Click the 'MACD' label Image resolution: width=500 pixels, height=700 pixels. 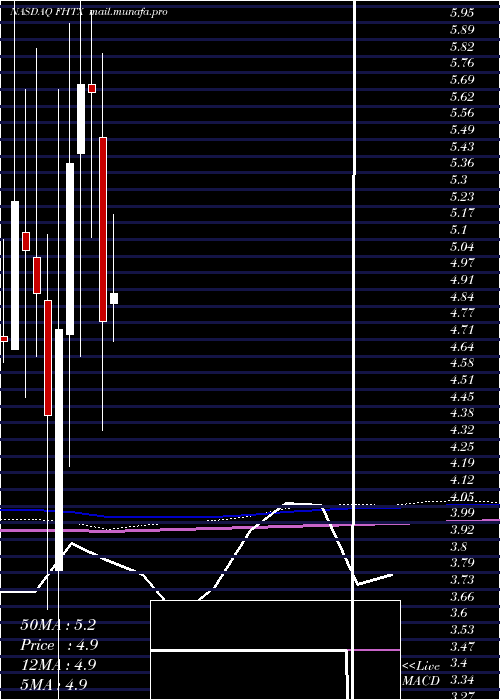(421, 681)
